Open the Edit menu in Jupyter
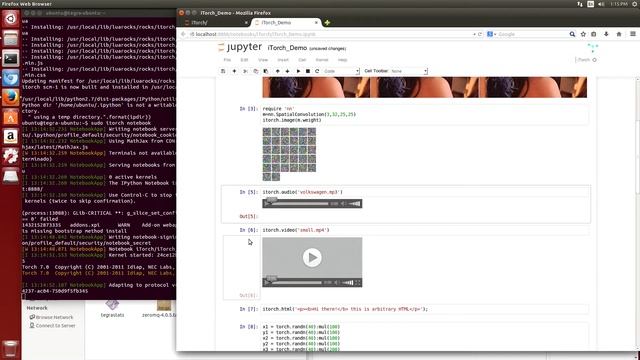Viewport: 640px width, 360px height. pyautogui.click(x=244, y=60)
